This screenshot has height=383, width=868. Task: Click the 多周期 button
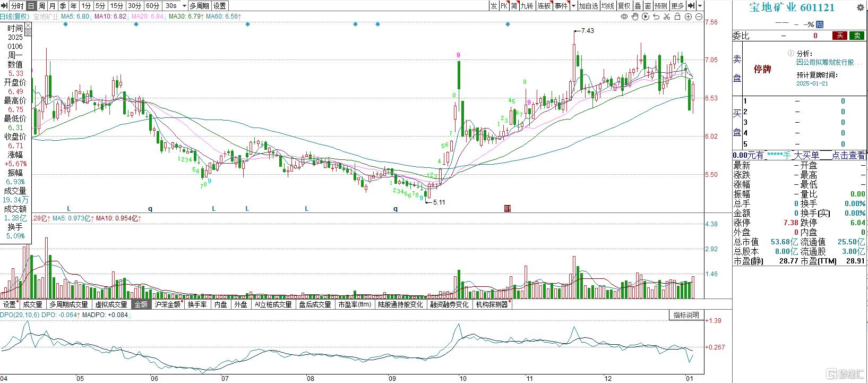coord(200,6)
